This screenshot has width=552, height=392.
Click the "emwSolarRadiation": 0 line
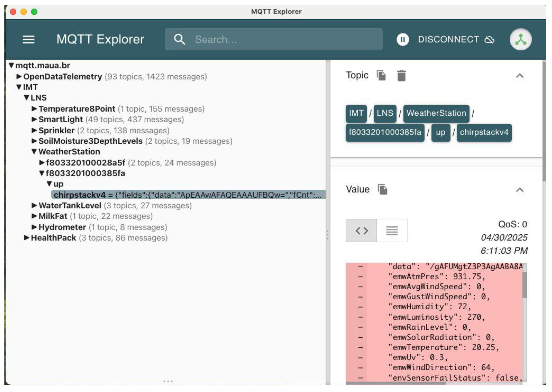tap(441, 337)
